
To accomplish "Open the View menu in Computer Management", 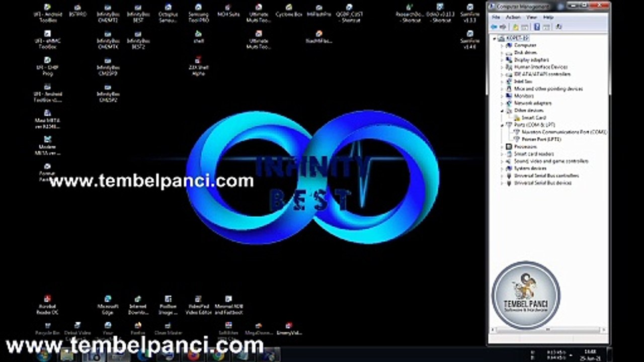I will (x=531, y=17).
